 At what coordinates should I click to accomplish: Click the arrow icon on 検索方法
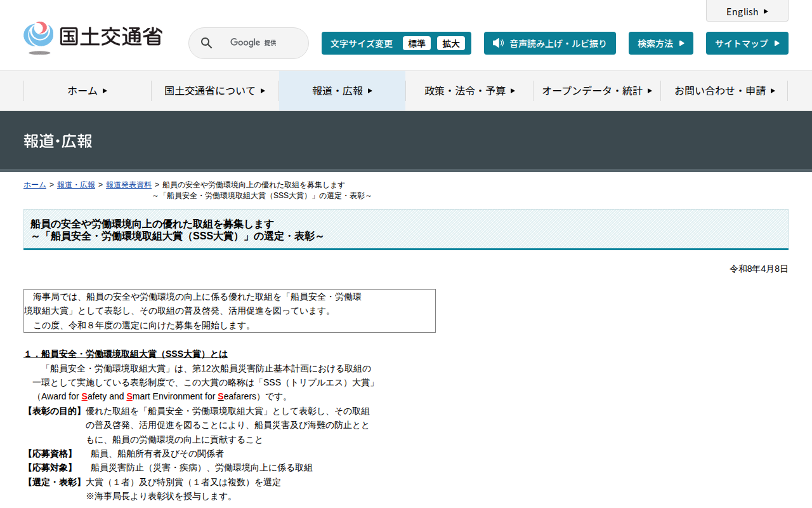[x=682, y=43]
